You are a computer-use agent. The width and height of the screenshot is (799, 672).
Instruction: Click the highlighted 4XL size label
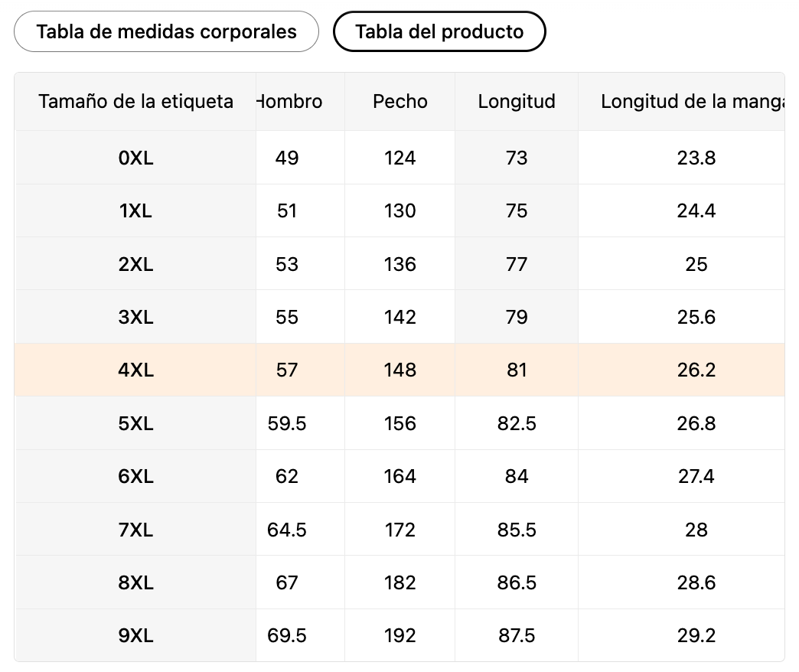coord(135,370)
